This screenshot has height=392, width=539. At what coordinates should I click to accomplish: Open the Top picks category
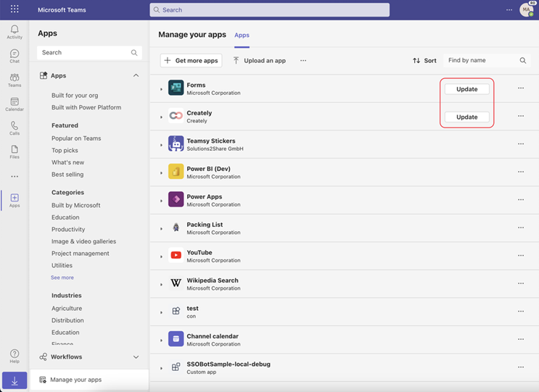pos(65,150)
